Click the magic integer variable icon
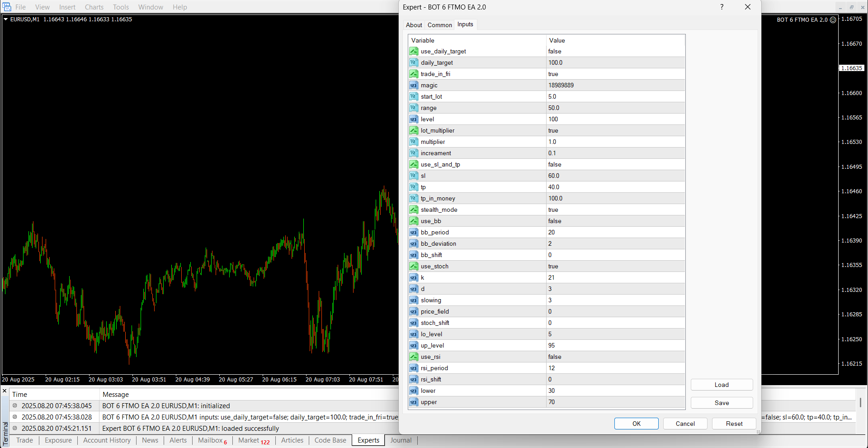Viewport: 868px width, 448px height. click(413, 85)
